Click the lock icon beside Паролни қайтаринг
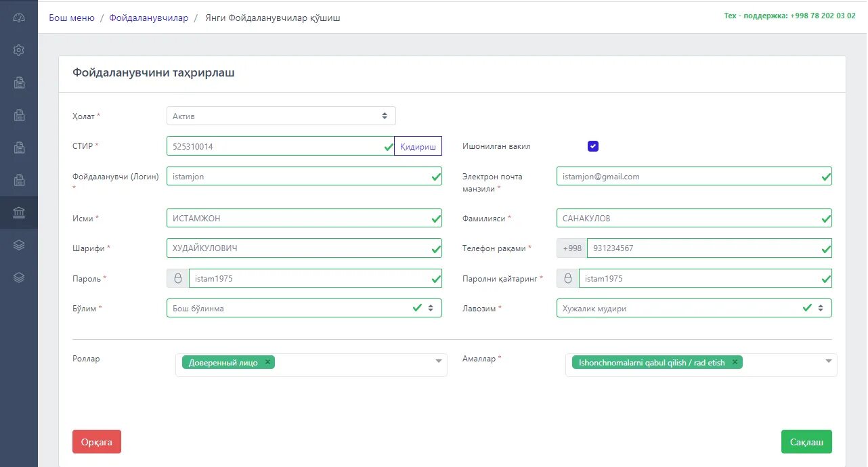This screenshot has width=868, height=467. 568,278
